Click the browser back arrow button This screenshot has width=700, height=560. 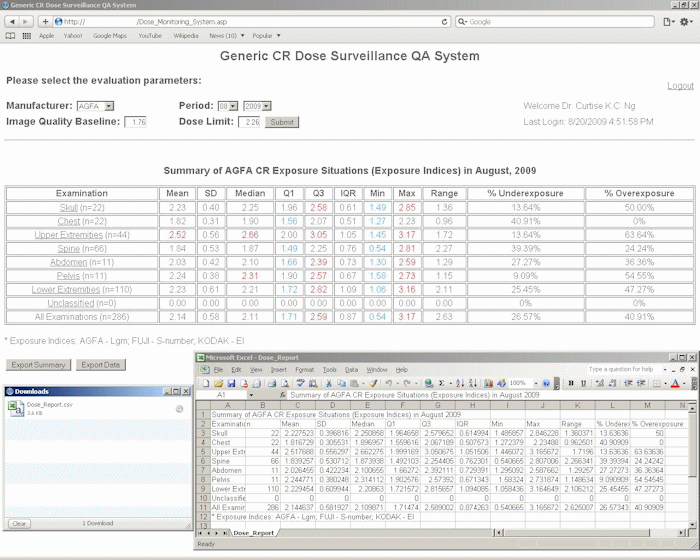click(12, 21)
